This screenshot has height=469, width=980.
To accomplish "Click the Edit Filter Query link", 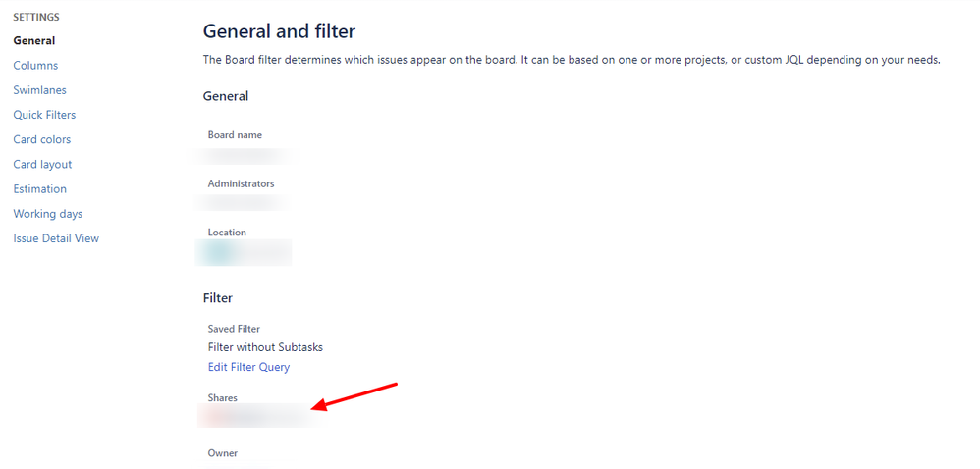I will 248,367.
